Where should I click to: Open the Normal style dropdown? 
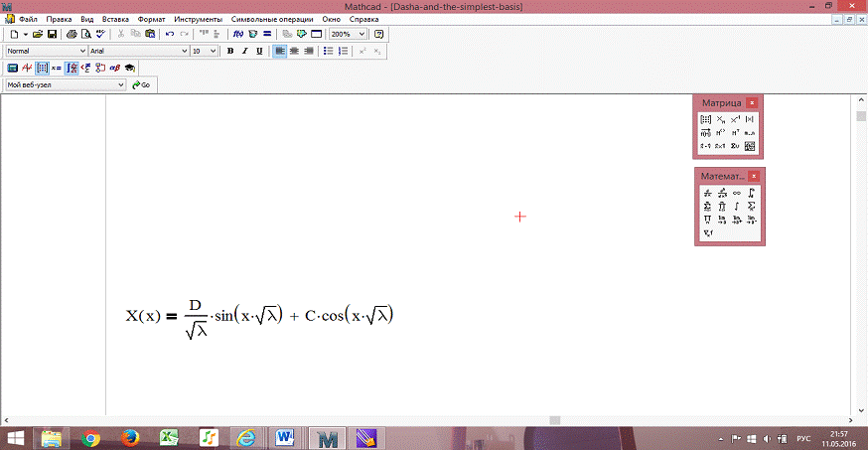[x=81, y=51]
